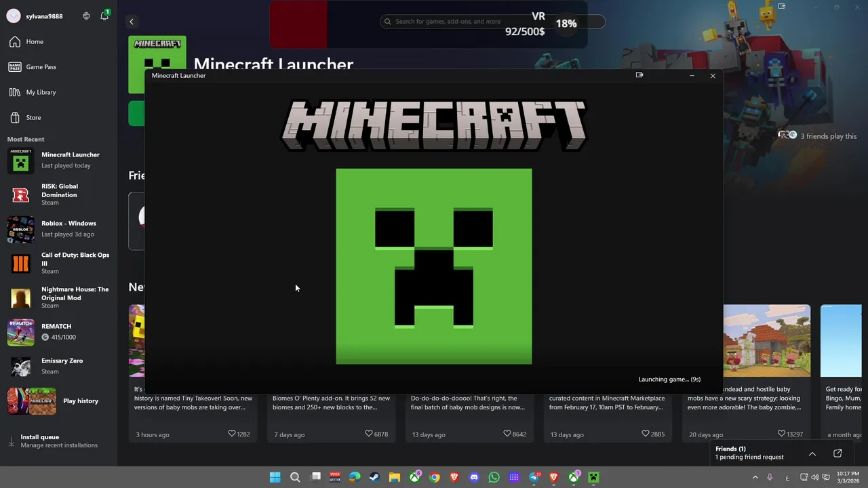Open Discord from the taskbar
This screenshot has height=488, width=868.
tap(474, 477)
